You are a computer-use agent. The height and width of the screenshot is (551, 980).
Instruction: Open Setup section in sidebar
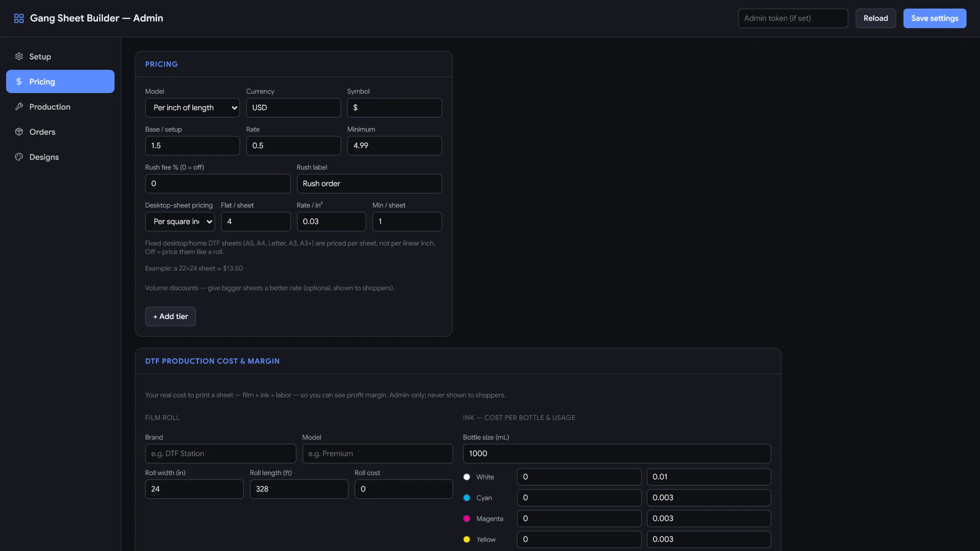(60, 56)
